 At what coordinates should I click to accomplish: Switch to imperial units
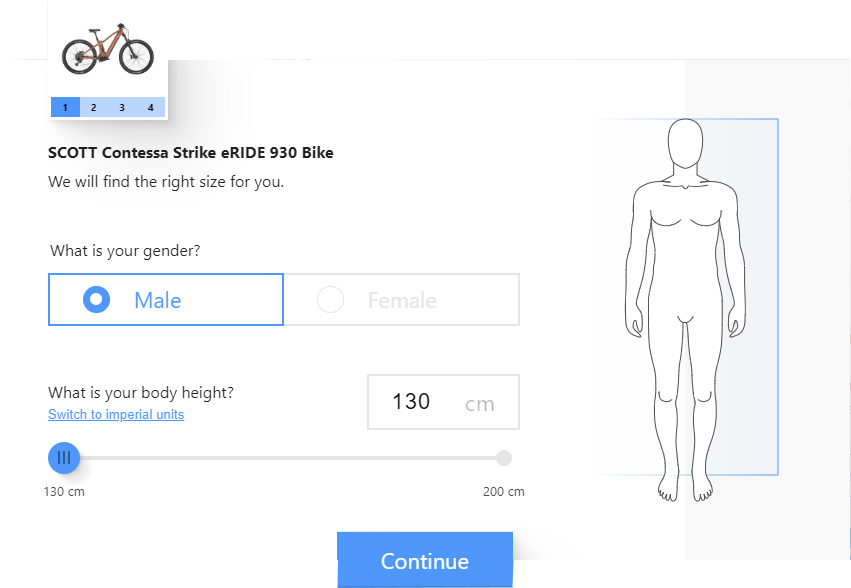tap(116, 414)
